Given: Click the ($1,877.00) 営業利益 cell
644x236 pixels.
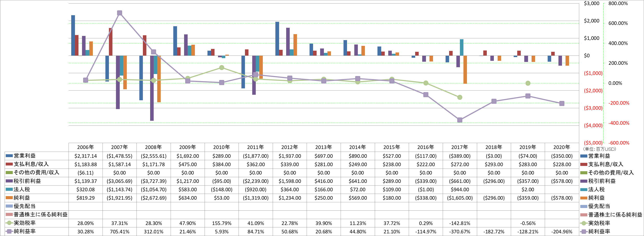Looking at the screenshot, I should pos(256,156).
